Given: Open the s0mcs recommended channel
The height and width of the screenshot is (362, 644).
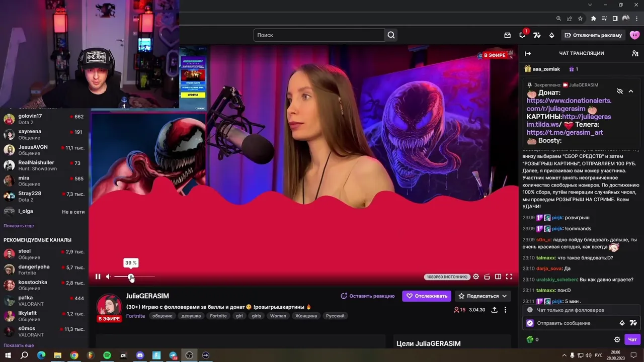Looking at the screenshot, I should 44,332.
